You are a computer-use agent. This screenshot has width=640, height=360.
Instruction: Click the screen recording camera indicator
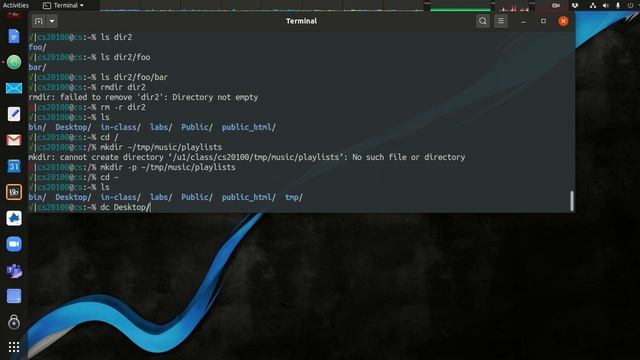click(x=556, y=5)
